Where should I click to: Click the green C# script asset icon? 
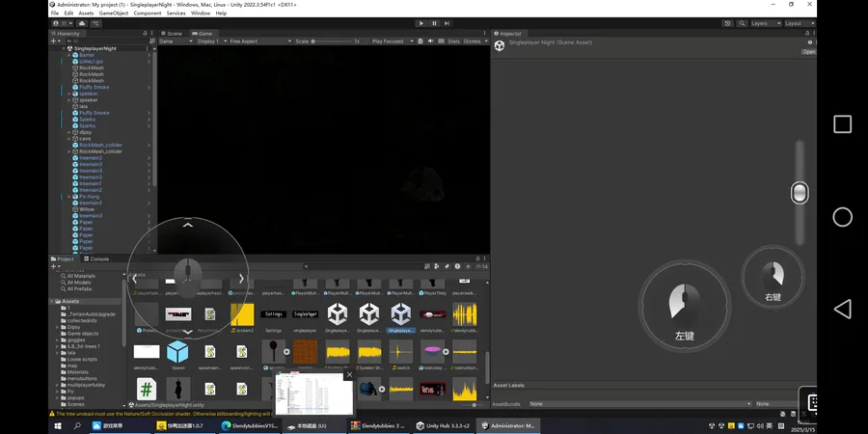coord(147,390)
